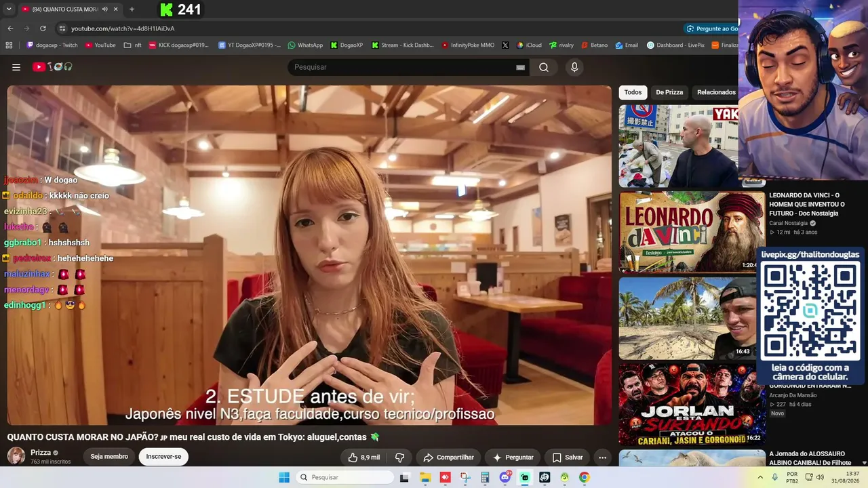Open the YouTube guide hamburger menu

[16, 67]
